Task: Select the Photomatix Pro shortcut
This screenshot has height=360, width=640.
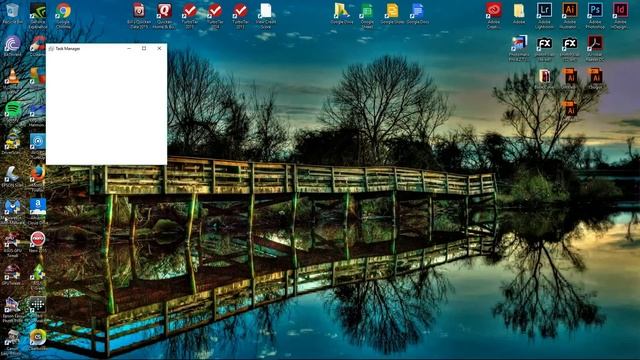Action: [519, 44]
